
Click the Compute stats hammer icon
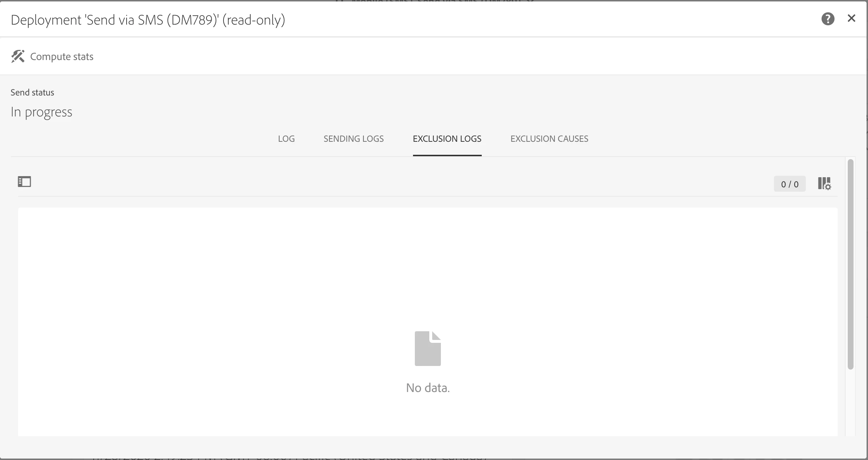coord(18,56)
